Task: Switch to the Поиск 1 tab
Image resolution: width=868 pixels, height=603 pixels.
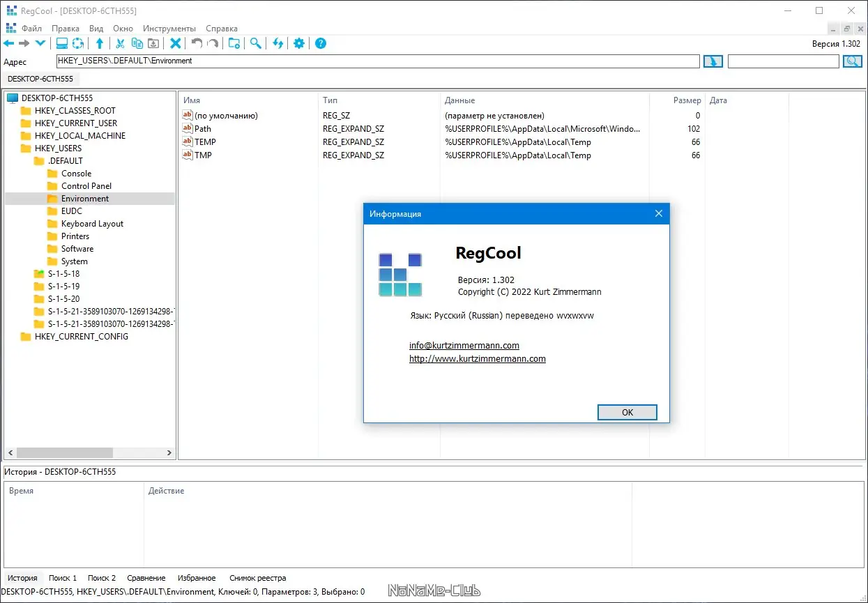Action: click(63, 578)
